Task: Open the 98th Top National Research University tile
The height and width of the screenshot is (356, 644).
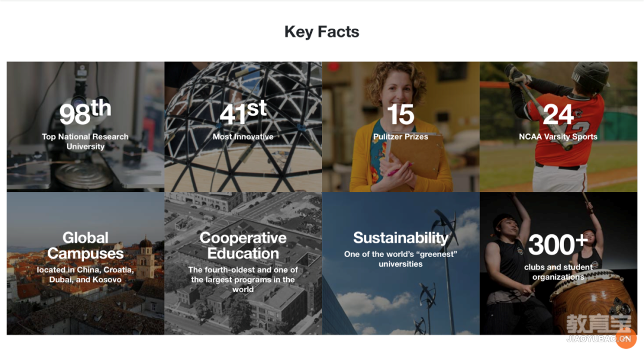Action: tap(85, 127)
